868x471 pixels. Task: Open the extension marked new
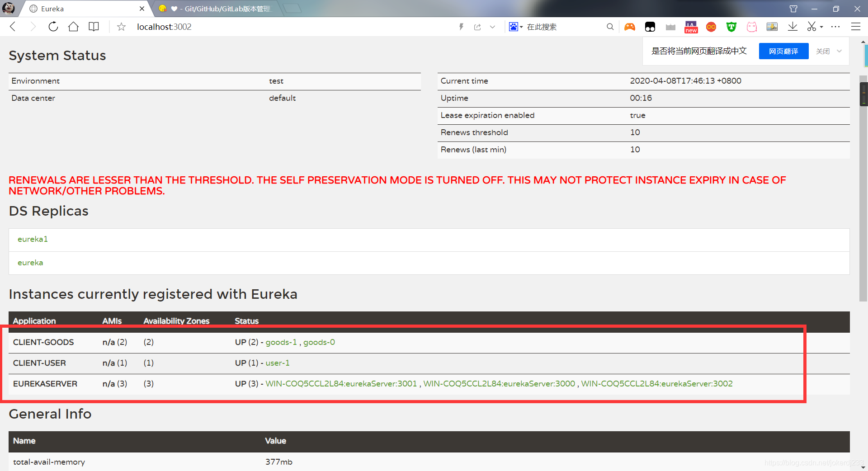point(691,27)
